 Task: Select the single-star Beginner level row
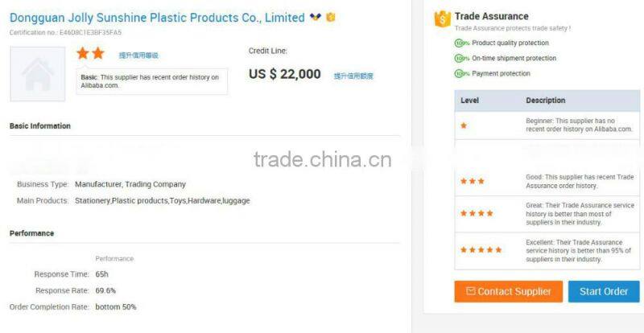pyautogui.click(x=547, y=125)
